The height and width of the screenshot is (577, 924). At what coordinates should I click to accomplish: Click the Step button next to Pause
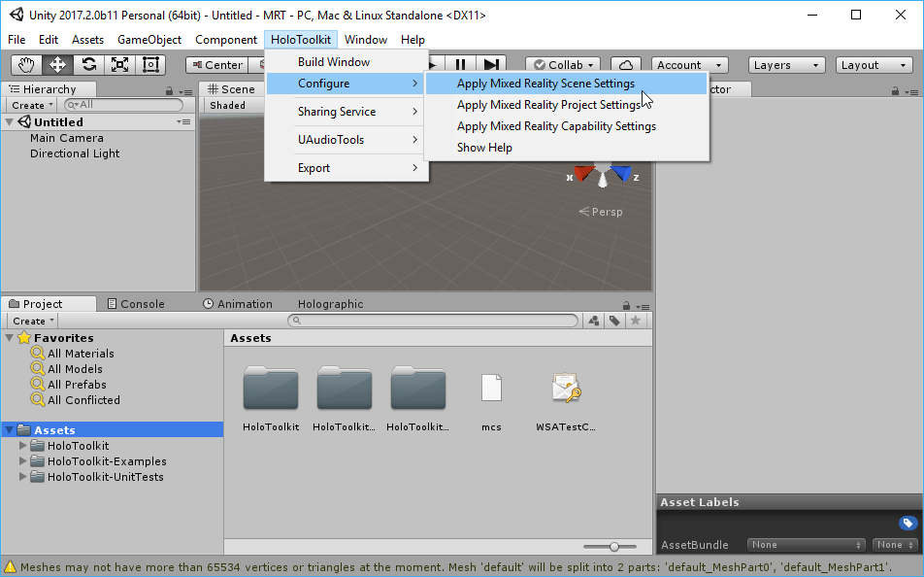pyautogui.click(x=491, y=64)
